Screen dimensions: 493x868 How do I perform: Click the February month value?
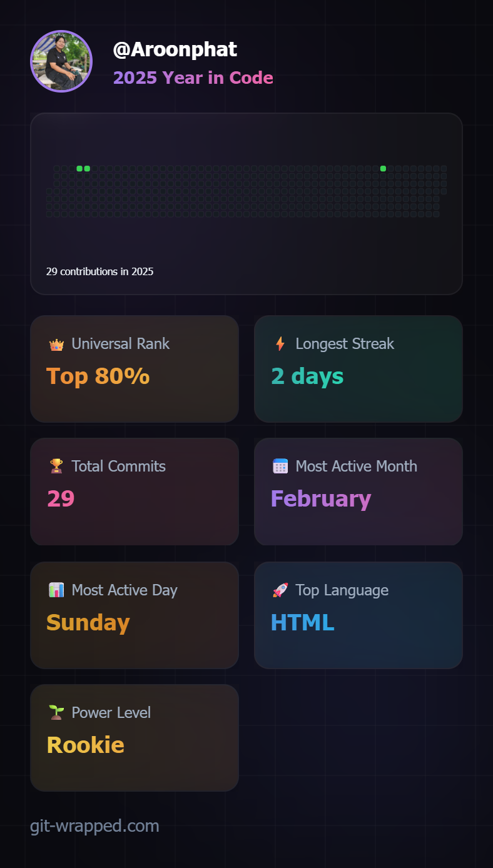(321, 499)
